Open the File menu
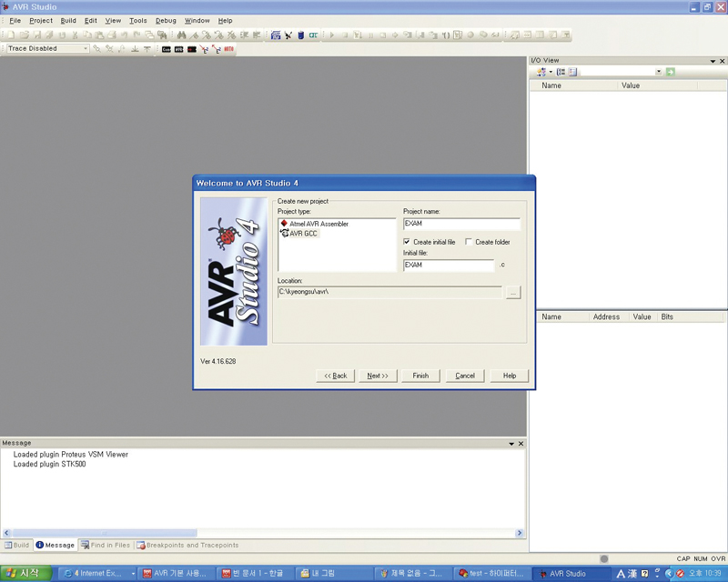Screen dimensions: 728x582 [15, 20]
